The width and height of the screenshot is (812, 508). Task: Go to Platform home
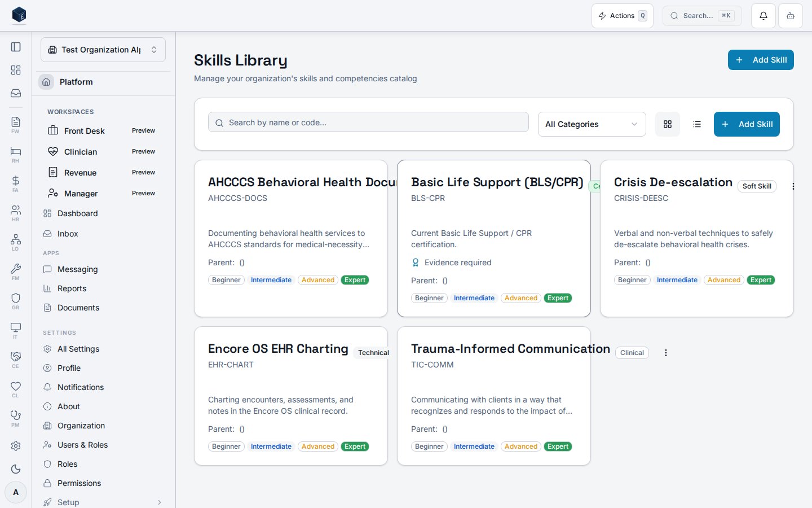(103, 82)
